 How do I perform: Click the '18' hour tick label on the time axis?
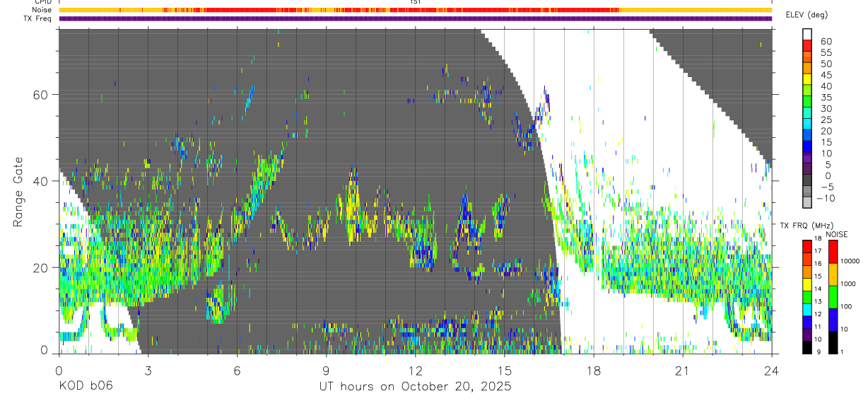tap(593, 371)
